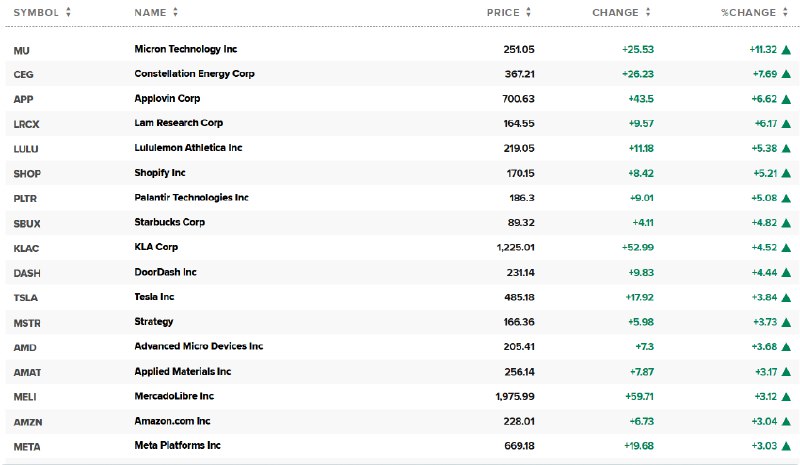Click the green up triangle in APP row

coord(786,100)
